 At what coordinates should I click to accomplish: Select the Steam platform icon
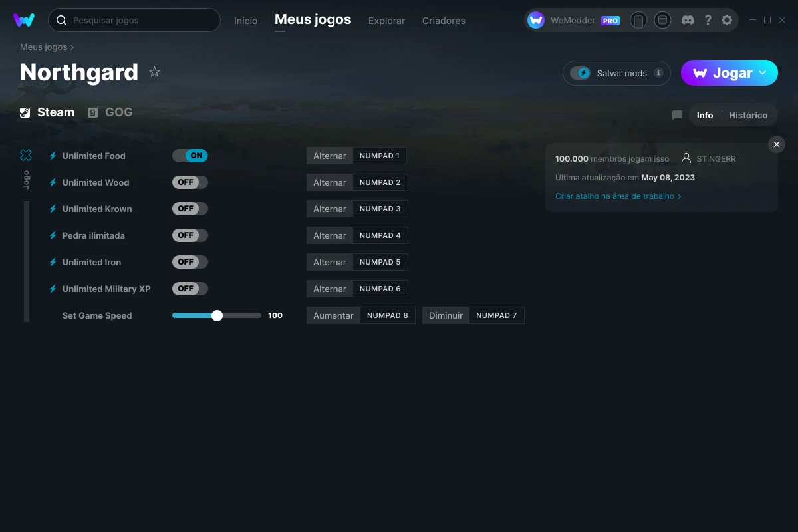pyautogui.click(x=25, y=112)
